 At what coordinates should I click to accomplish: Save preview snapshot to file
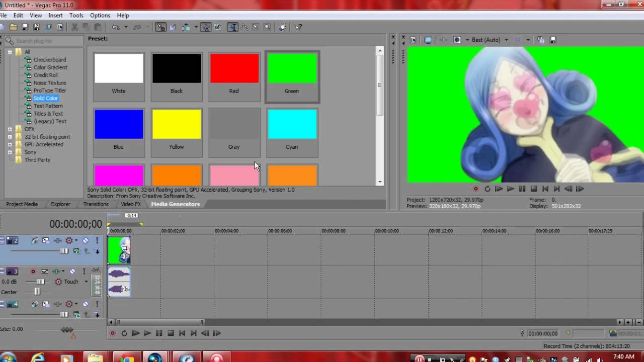click(x=553, y=40)
